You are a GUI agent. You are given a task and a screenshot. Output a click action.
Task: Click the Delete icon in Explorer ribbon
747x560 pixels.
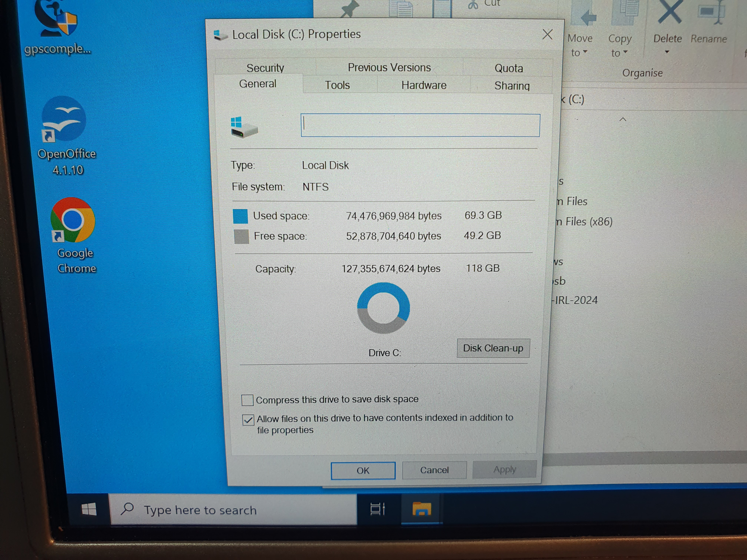(x=670, y=12)
